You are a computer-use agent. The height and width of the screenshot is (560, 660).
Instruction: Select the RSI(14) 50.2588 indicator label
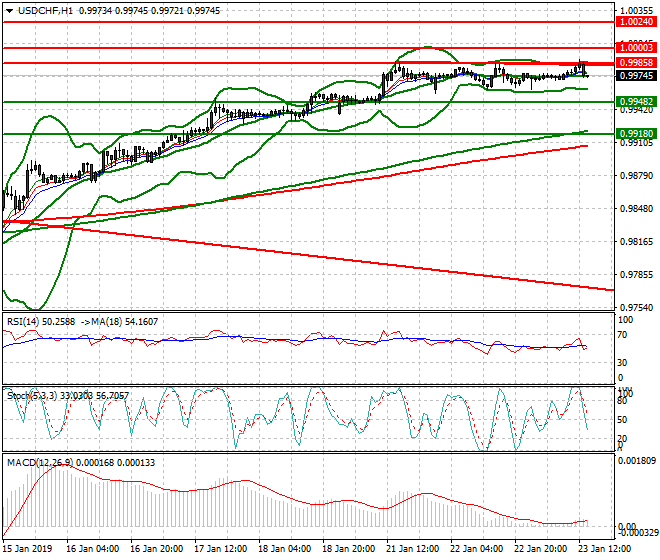point(41,322)
